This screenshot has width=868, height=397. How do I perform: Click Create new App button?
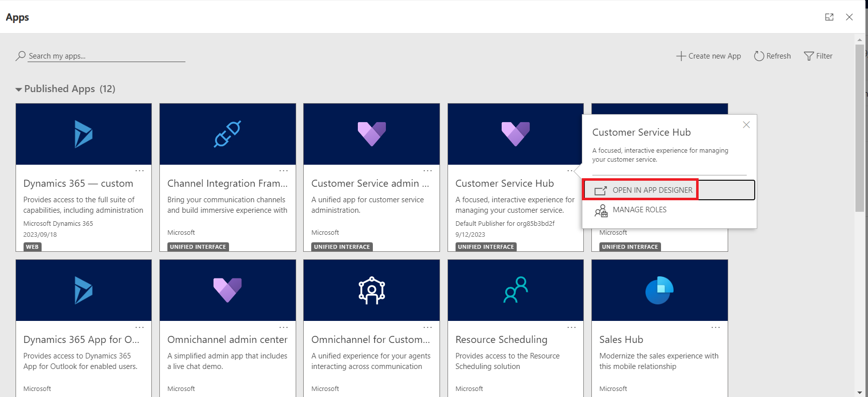pyautogui.click(x=708, y=56)
